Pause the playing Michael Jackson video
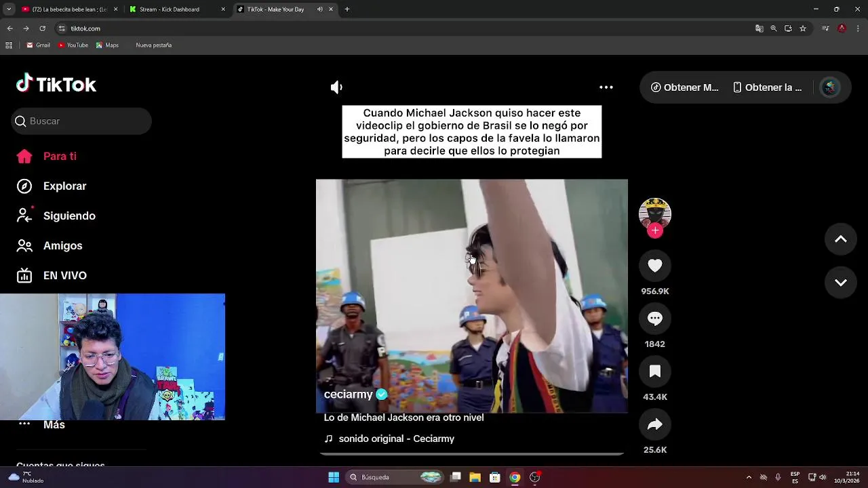This screenshot has height=488, width=868. coord(472,296)
